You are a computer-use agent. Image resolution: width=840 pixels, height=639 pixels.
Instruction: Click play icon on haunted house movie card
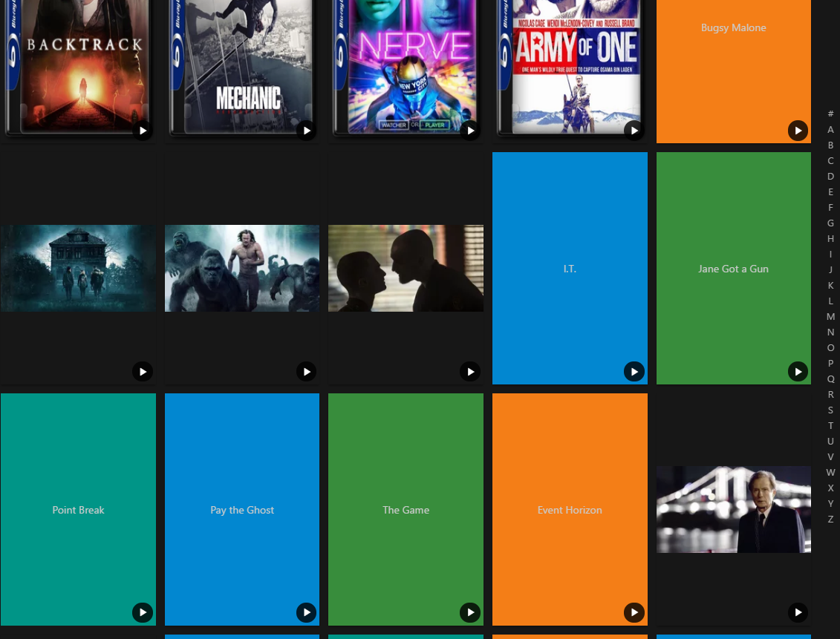click(143, 371)
